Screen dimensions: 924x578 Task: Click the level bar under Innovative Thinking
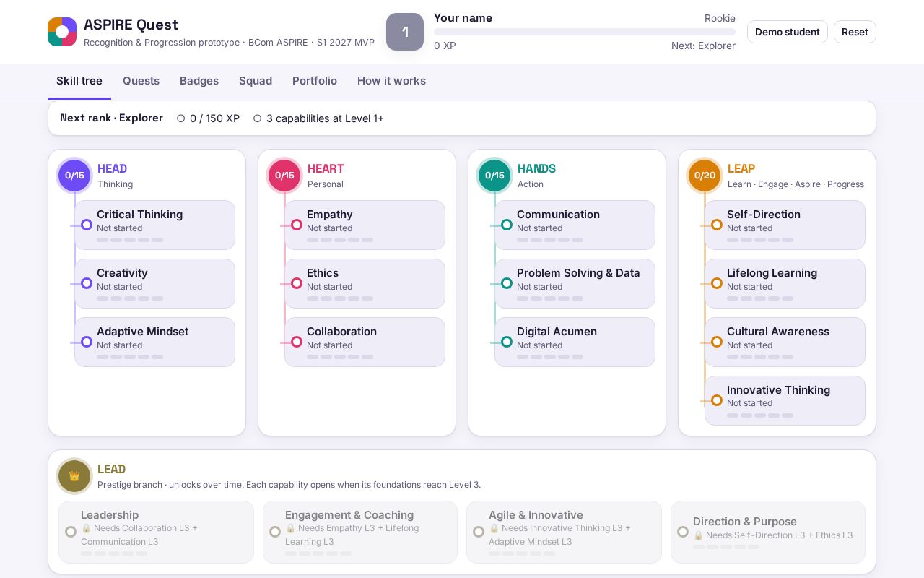[x=760, y=415]
